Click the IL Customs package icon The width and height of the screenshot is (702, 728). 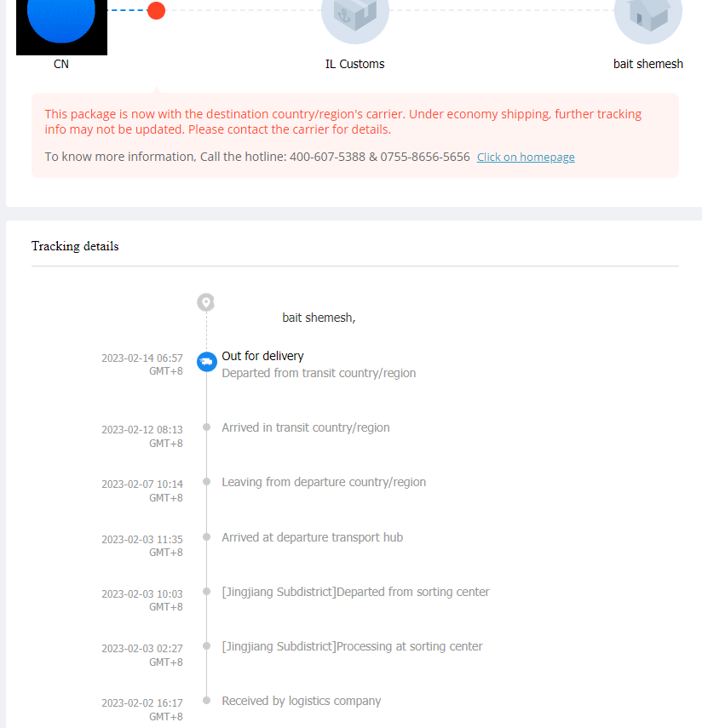click(x=355, y=14)
